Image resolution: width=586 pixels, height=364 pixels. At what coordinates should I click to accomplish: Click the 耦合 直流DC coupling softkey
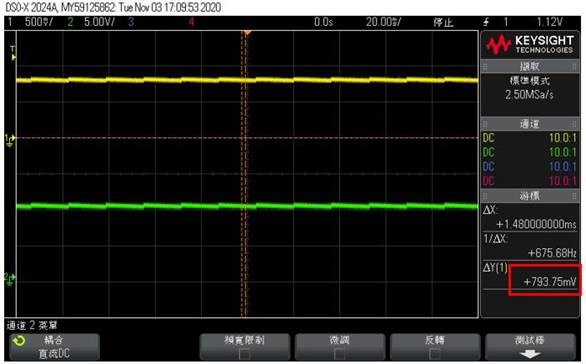point(55,346)
